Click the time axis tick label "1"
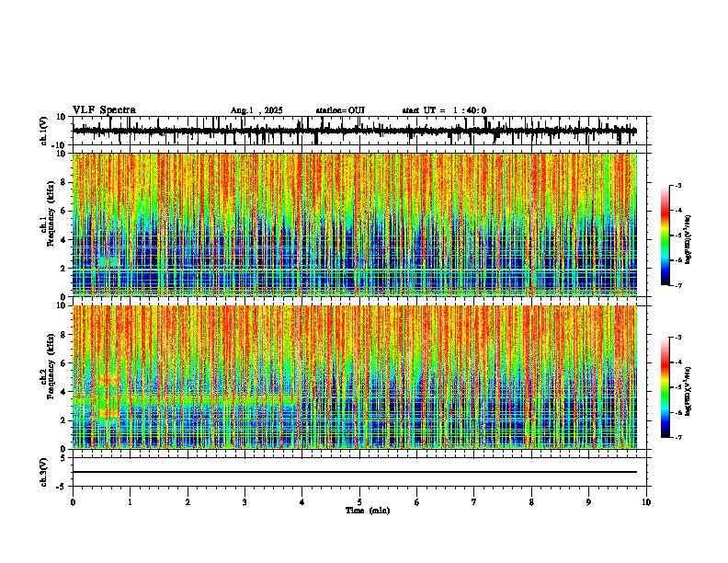 pyautogui.click(x=130, y=502)
